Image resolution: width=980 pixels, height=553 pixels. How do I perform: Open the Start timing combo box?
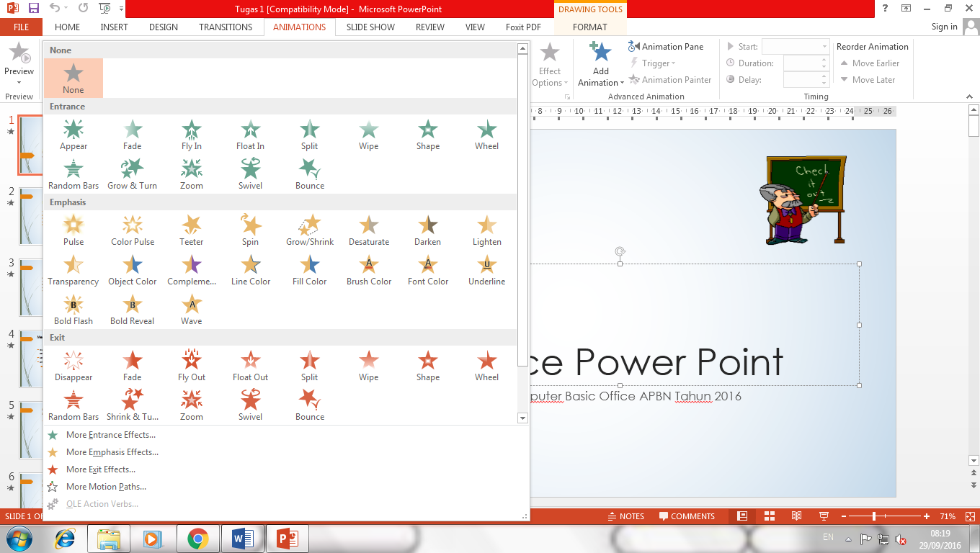(x=795, y=46)
